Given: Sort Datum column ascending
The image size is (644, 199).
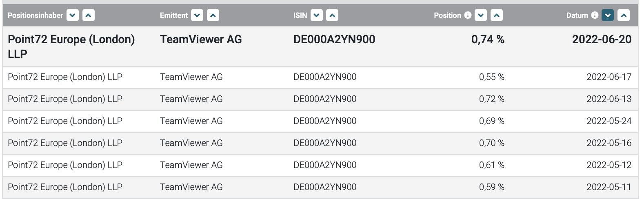Looking at the screenshot, I should [x=624, y=15].
